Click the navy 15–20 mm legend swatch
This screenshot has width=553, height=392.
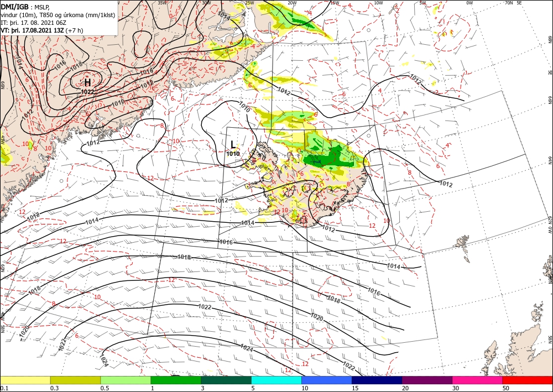click(377, 380)
